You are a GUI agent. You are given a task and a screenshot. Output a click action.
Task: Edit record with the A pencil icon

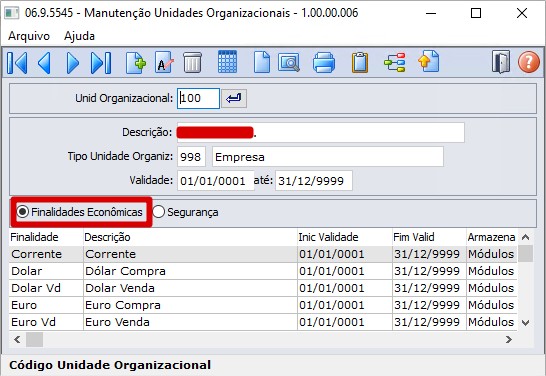(x=164, y=63)
